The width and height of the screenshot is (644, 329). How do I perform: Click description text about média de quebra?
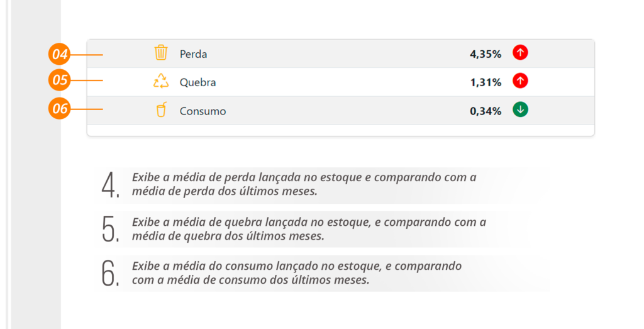pos(309,229)
